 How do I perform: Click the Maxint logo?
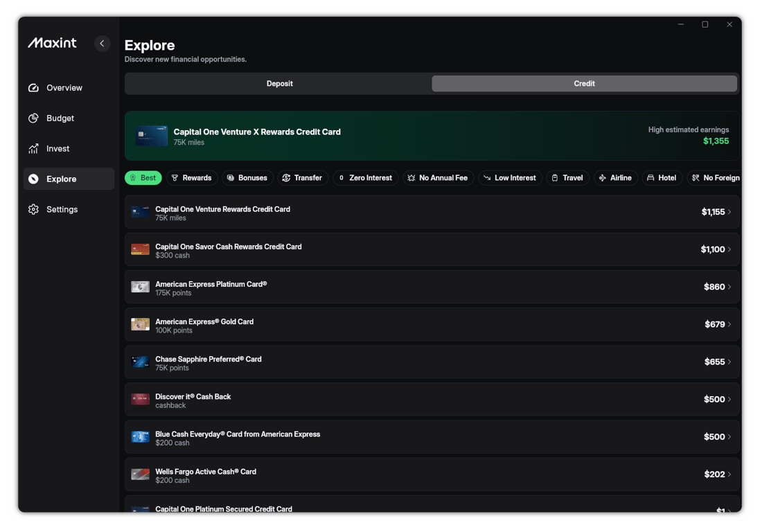click(x=53, y=43)
